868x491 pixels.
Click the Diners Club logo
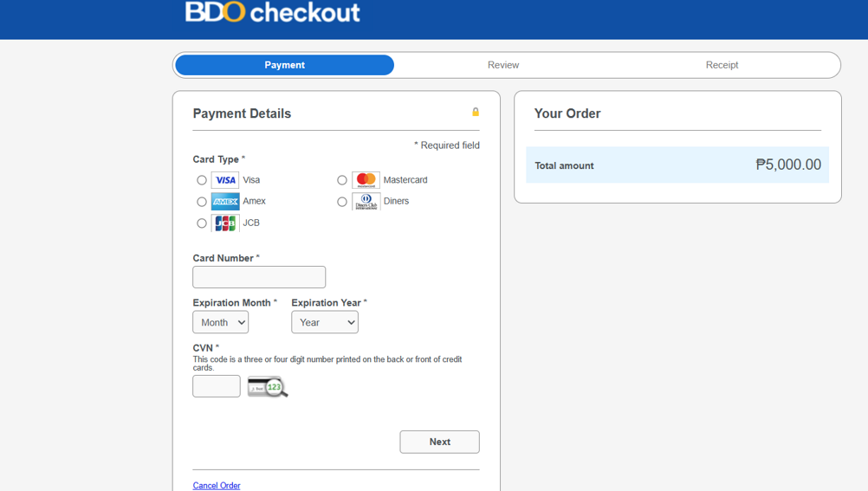366,202
